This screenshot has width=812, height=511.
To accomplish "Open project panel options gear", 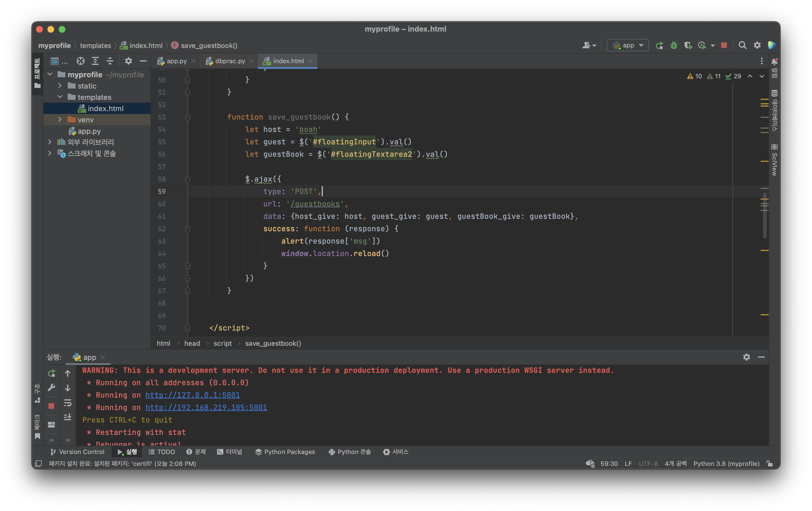I will click(129, 61).
